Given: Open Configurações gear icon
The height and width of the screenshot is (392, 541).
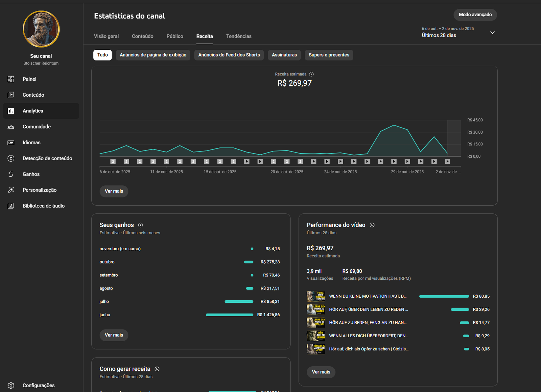Looking at the screenshot, I should 11,385.
